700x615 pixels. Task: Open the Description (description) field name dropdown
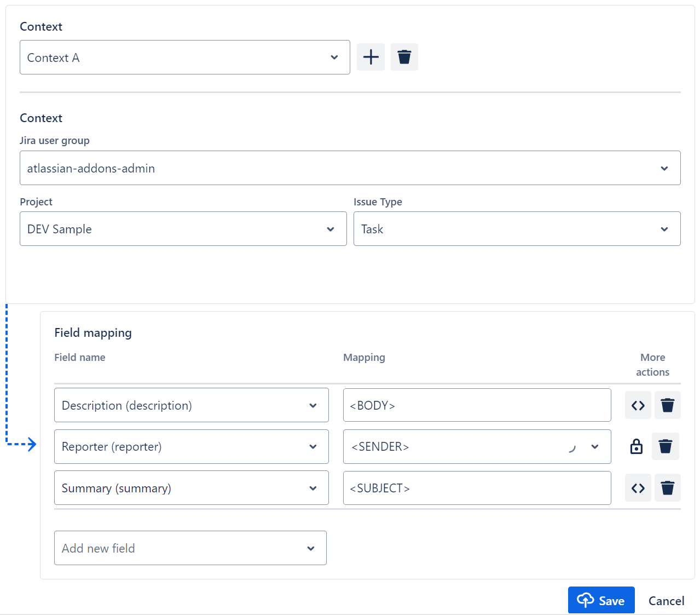pyautogui.click(x=191, y=405)
